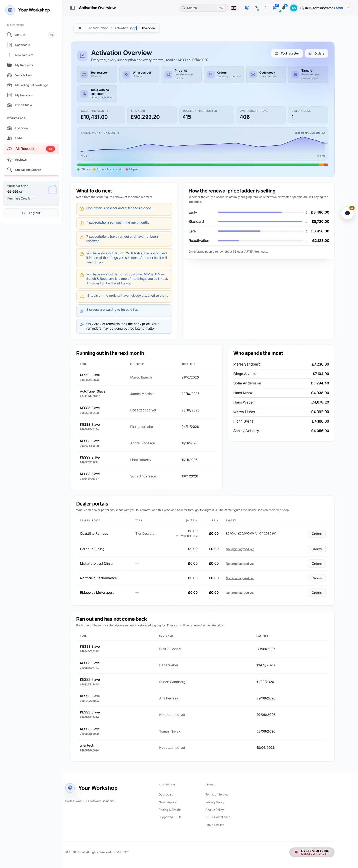358x868 pixels.
Task: Open the Code stock card
Action: coord(266,75)
